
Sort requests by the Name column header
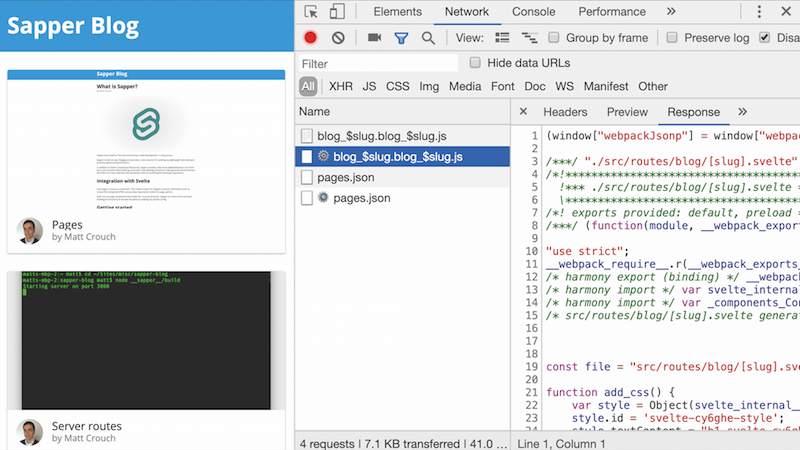pyautogui.click(x=402, y=111)
